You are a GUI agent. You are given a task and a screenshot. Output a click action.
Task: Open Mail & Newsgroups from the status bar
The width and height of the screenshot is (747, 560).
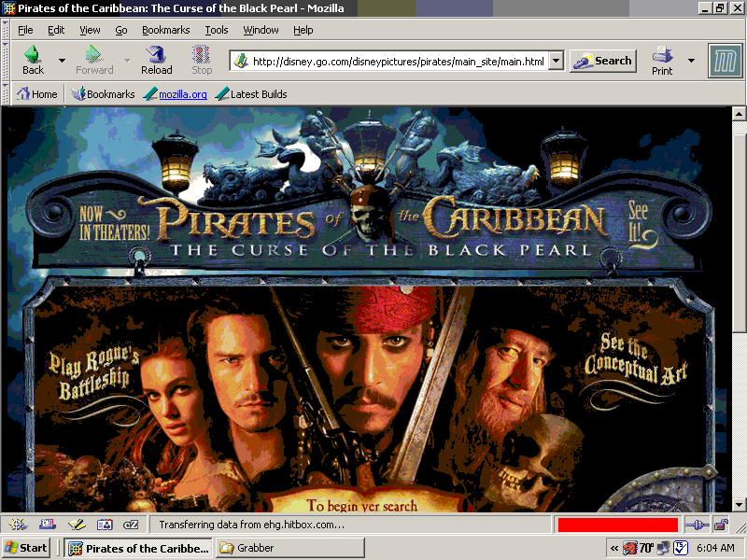pyautogui.click(x=48, y=525)
